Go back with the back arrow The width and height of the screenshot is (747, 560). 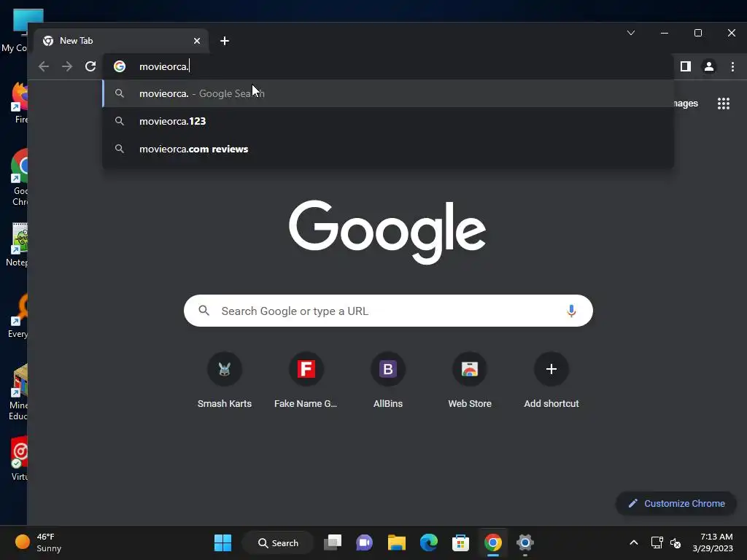(x=44, y=66)
